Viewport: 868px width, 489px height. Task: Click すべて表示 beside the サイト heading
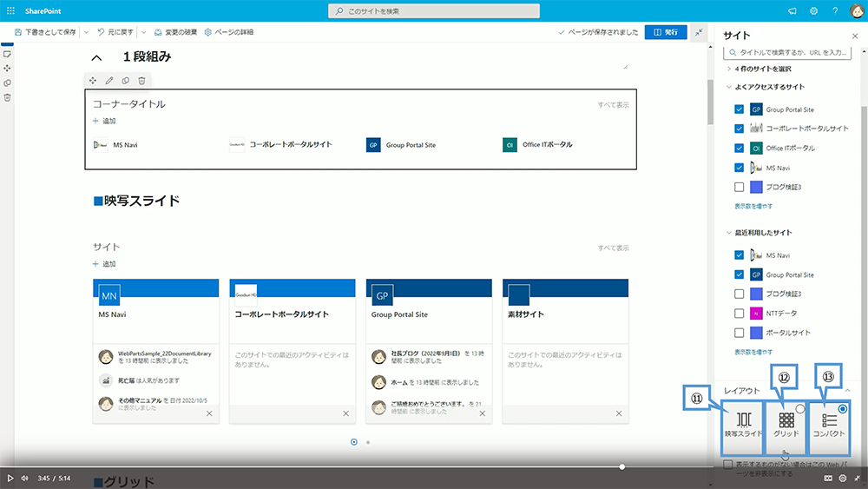coord(613,248)
